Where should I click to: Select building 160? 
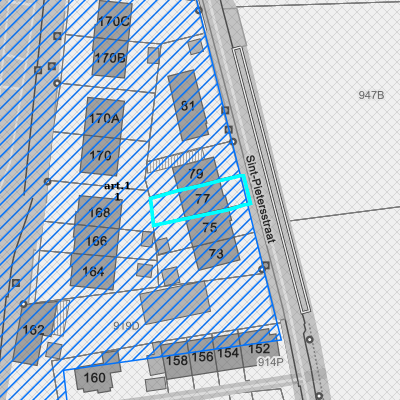pos(95,378)
